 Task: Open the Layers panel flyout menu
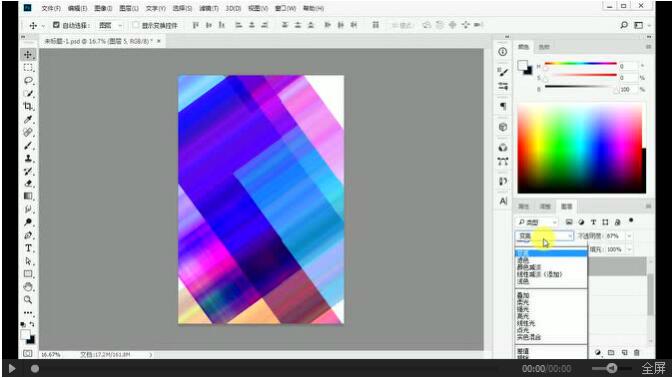coord(648,206)
